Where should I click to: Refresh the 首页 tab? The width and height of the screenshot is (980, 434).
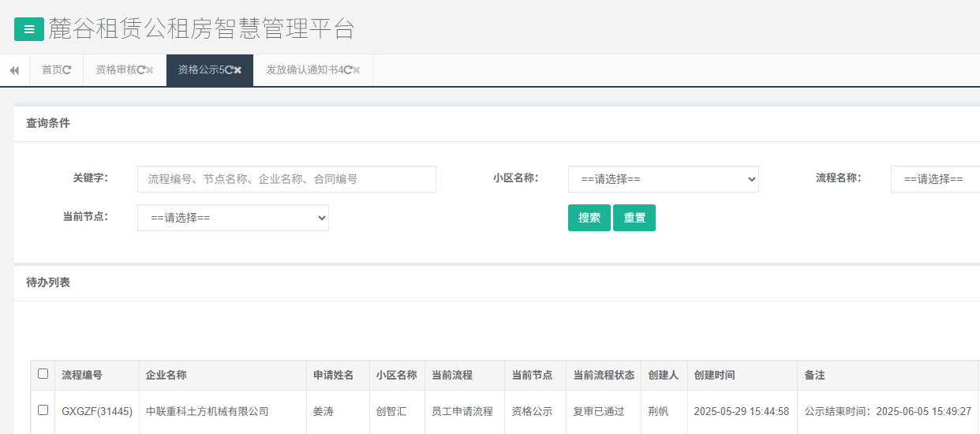click(67, 70)
